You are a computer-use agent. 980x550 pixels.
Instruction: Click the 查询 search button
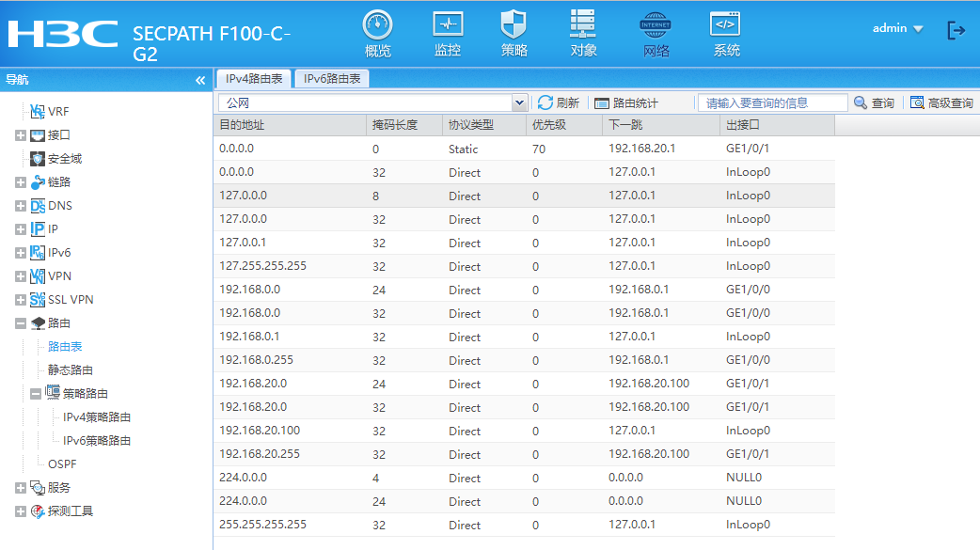click(x=875, y=103)
